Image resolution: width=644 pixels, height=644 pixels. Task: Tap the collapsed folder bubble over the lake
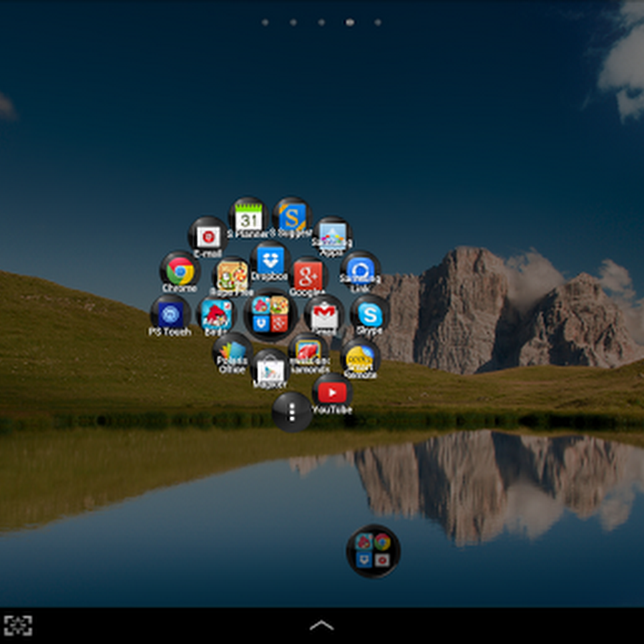point(373,551)
